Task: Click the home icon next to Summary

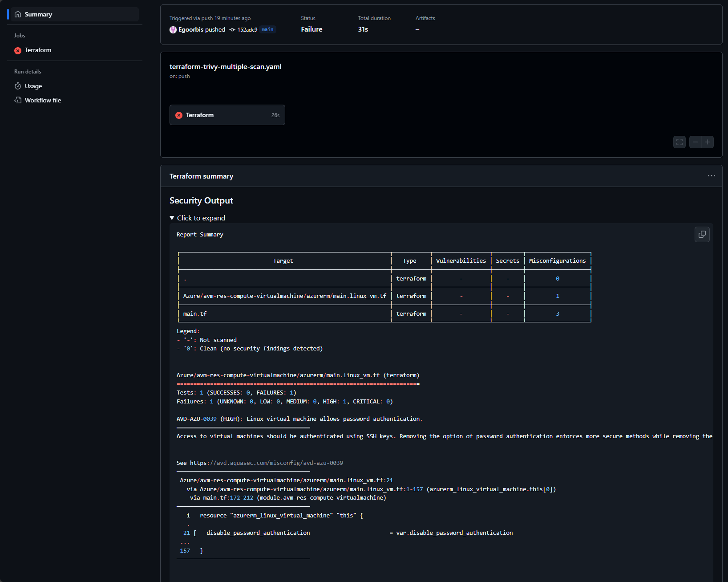Action: (x=18, y=14)
